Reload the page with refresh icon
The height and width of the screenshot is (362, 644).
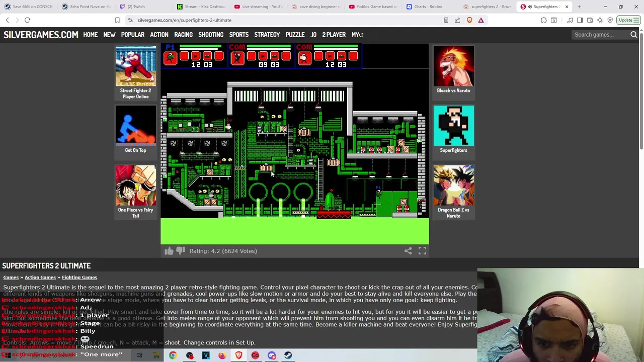click(x=27, y=20)
